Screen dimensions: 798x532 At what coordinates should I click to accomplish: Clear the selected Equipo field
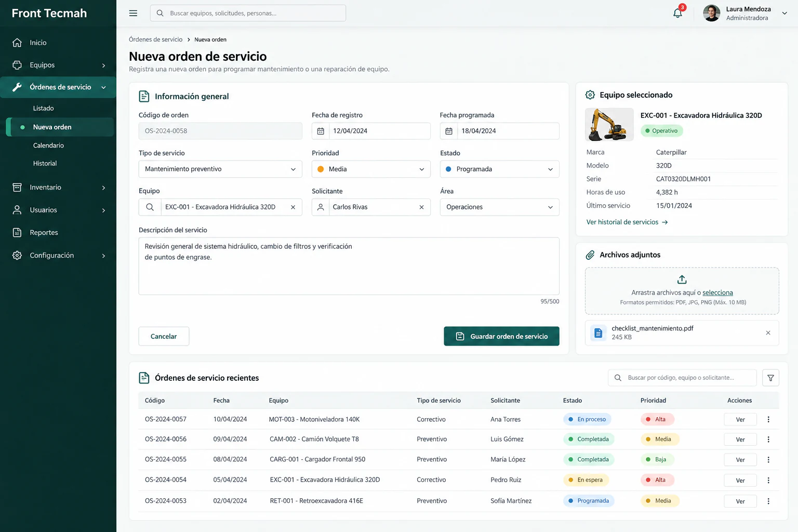coord(293,207)
